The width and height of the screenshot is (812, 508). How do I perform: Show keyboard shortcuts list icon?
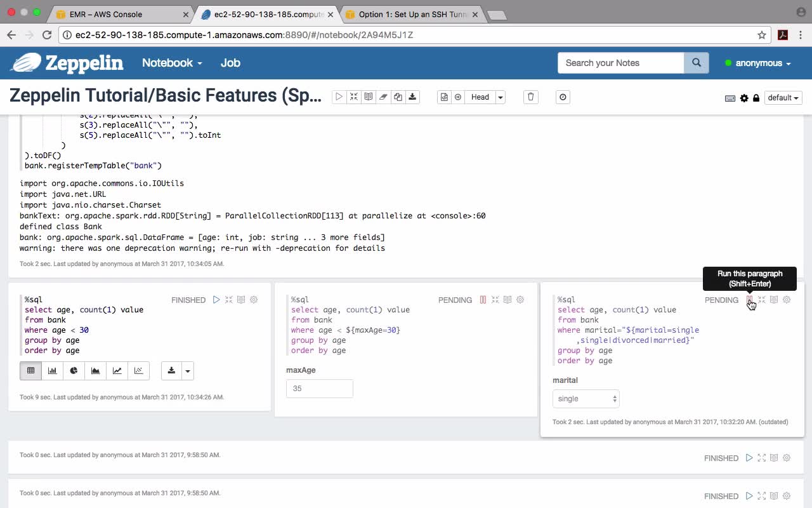coord(730,98)
